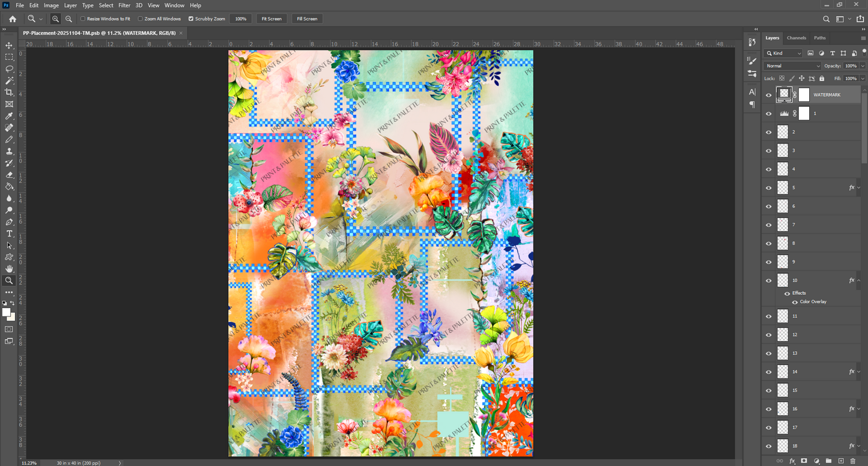Open the Paragraph panel icon
This screenshot has width=868, height=466.
pyautogui.click(x=752, y=104)
